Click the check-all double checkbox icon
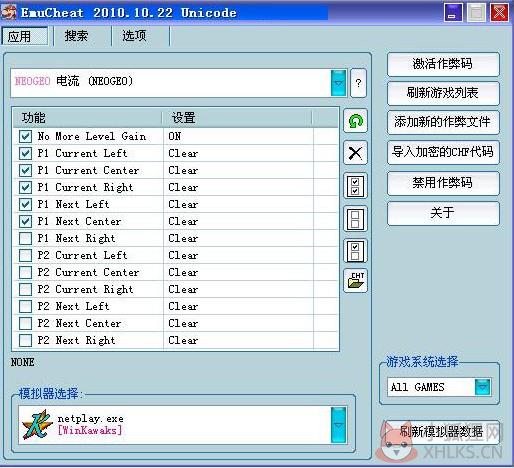 (355, 186)
